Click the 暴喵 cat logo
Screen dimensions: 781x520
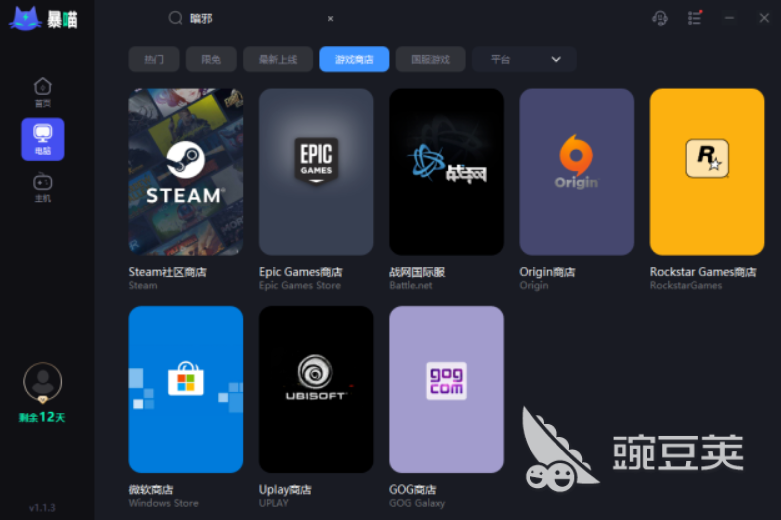coord(25,18)
